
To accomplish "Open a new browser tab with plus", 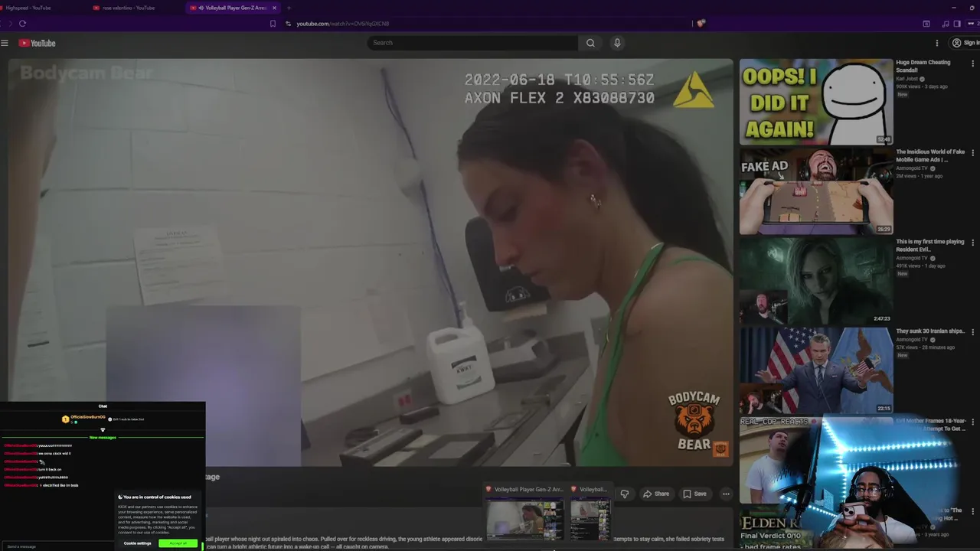I will pyautogui.click(x=289, y=8).
